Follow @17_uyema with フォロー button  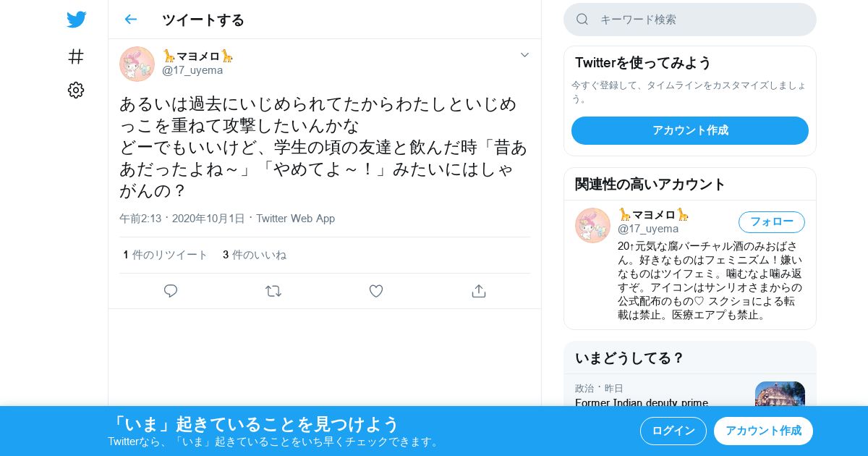coord(772,221)
